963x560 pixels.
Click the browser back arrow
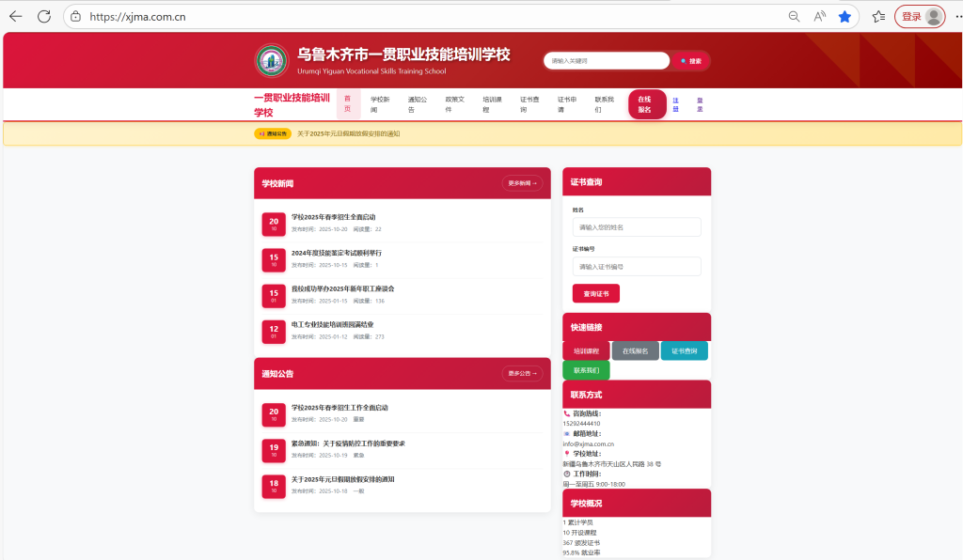coord(15,16)
